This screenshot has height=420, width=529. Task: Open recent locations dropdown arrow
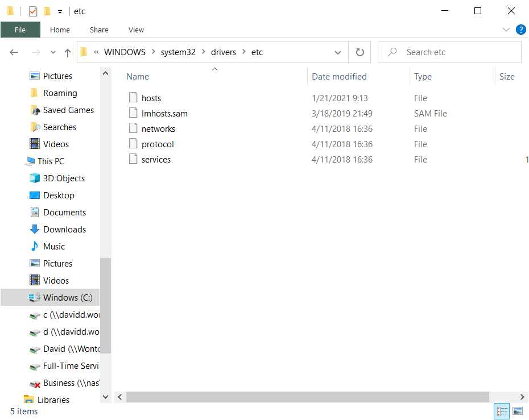pyautogui.click(x=53, y=52)
